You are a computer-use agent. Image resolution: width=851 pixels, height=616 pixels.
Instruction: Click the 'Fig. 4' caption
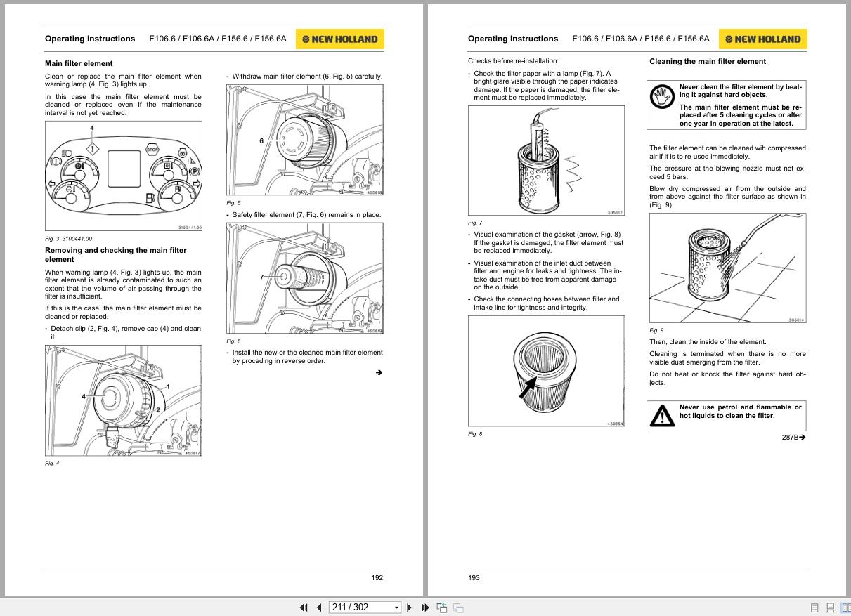click(x=52, y=464)
